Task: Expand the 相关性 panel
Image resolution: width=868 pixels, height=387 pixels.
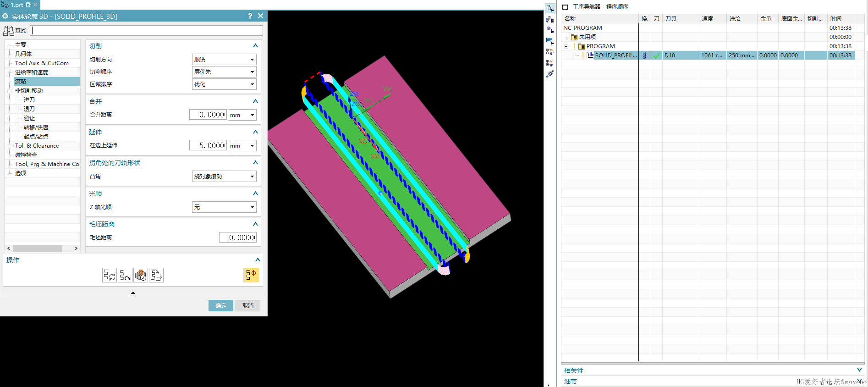Action: pos(859,370)
